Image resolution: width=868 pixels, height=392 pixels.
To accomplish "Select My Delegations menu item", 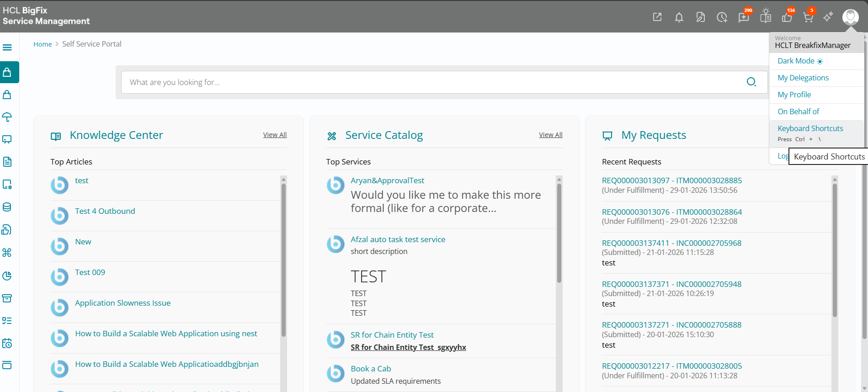I will (x=803, y=78).
